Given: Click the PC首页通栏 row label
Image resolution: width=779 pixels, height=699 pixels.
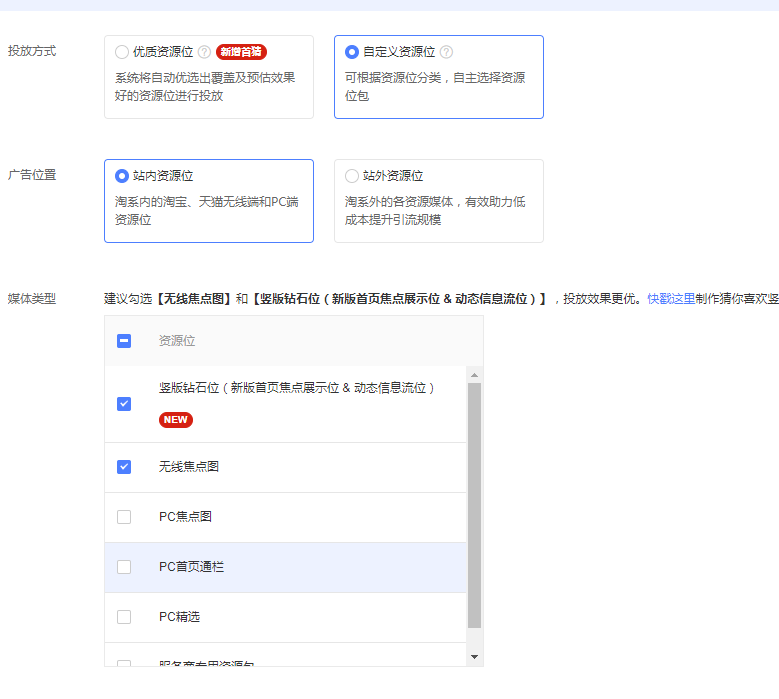Looking at the screenshot, I should tap(191, 567).
